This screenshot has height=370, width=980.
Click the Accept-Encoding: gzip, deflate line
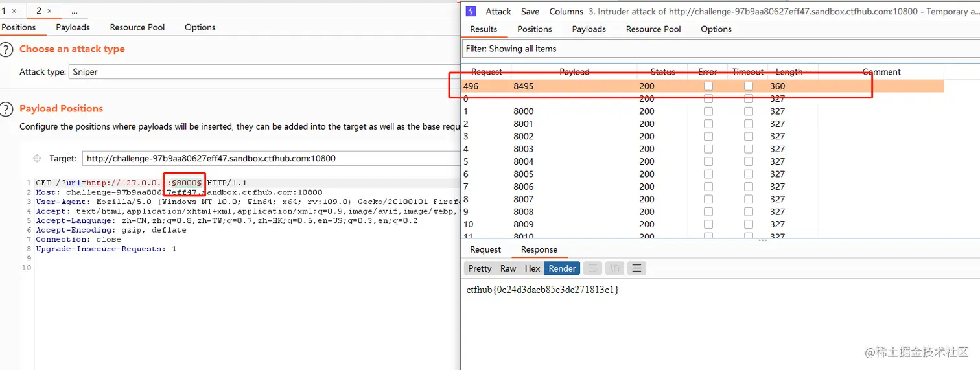111,230
